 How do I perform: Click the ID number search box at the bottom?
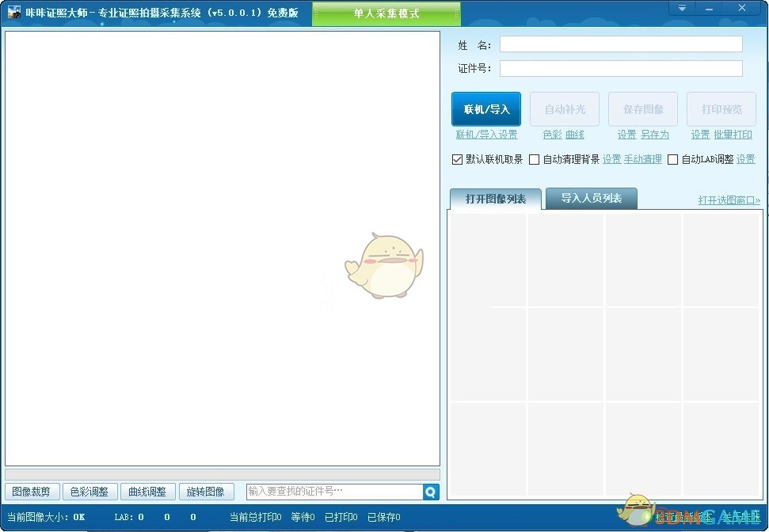(333, 491)
